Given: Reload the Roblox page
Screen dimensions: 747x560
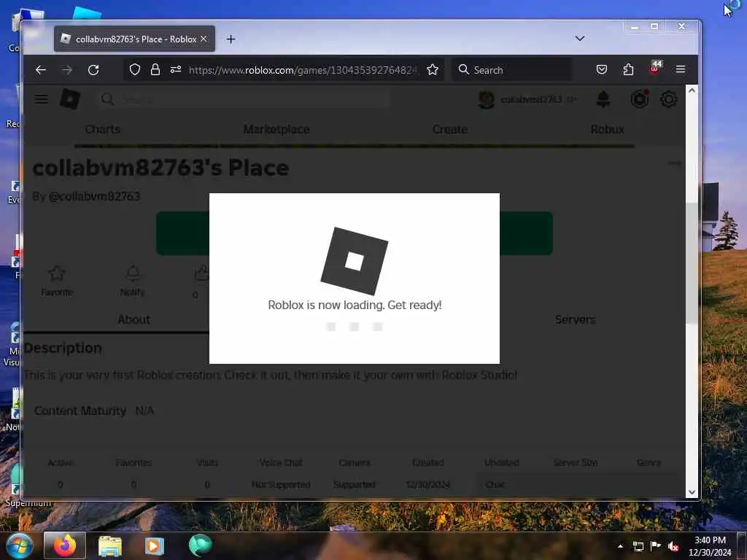Looking at the screenshot, I should pos(93,70).
